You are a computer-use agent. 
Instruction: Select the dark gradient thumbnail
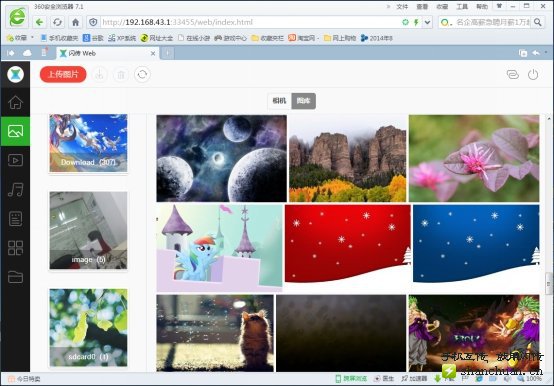coord(341,333)
